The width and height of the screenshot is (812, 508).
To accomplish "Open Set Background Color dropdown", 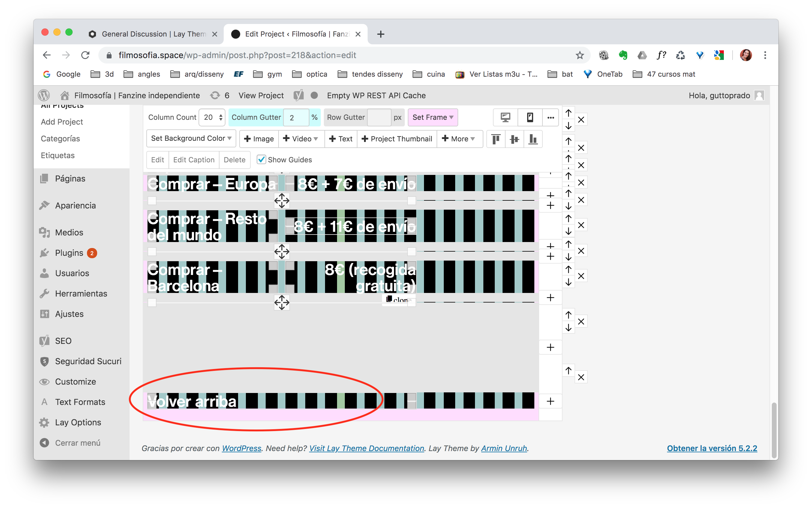I will pos(191,138).
